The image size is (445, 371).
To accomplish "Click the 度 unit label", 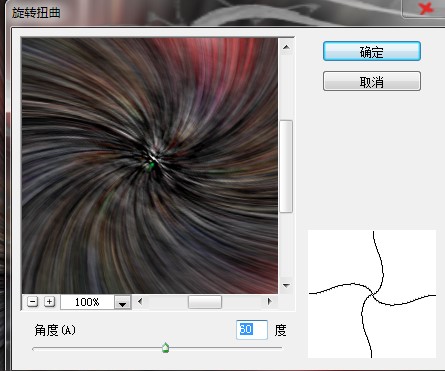I will pyautogui.click(x=280, y=330).
